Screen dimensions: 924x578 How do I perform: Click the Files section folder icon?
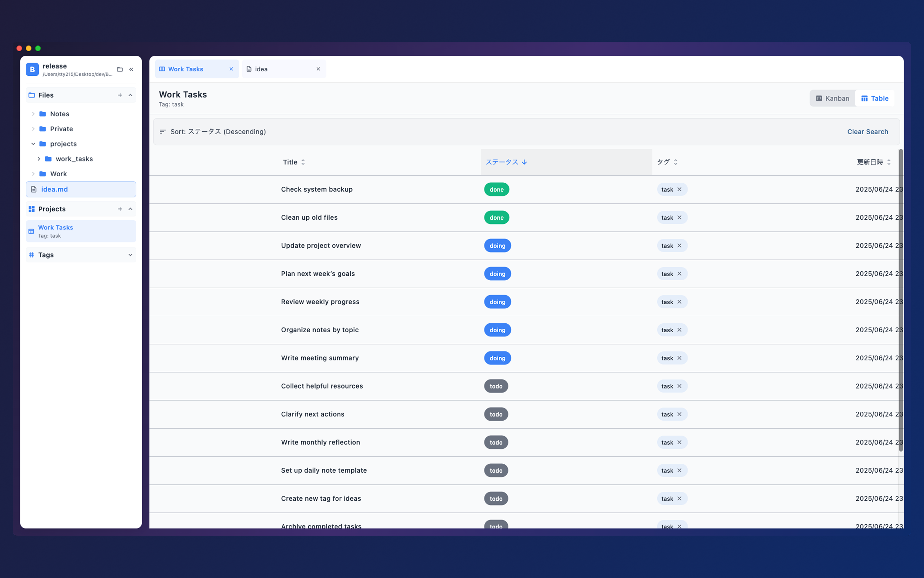pos(32,95)
